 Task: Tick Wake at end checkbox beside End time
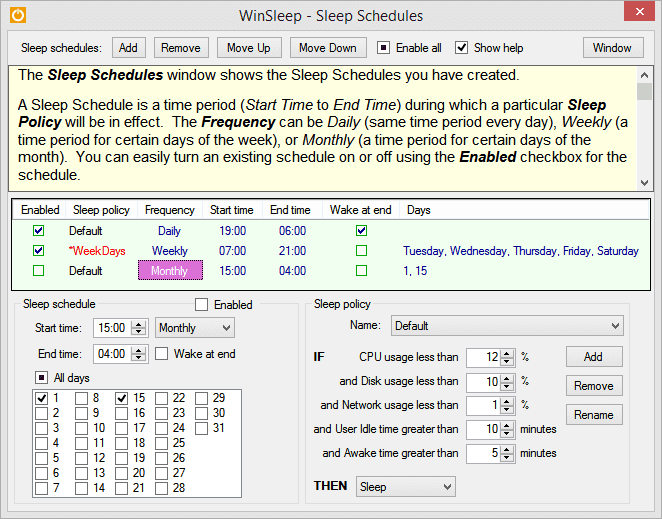(x=161, y=353)
